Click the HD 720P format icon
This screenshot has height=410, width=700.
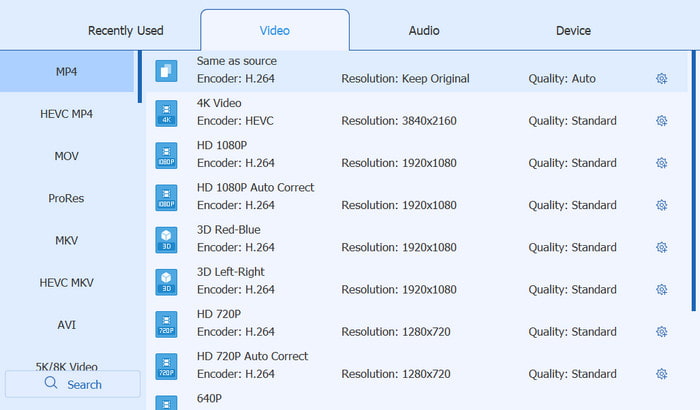(166, 324)
